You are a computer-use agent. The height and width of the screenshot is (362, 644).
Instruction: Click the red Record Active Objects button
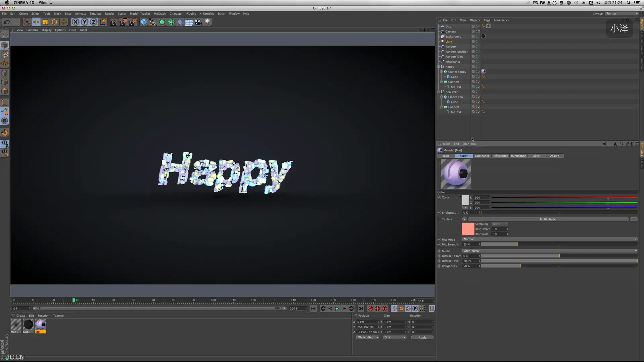tap(370, 309)
